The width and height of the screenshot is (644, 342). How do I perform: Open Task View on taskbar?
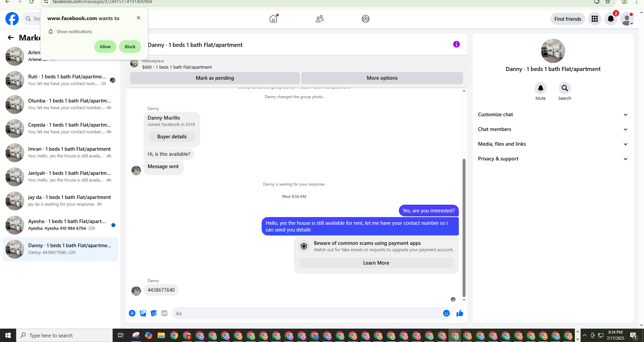pyautogui.click(x=121, y=335)
